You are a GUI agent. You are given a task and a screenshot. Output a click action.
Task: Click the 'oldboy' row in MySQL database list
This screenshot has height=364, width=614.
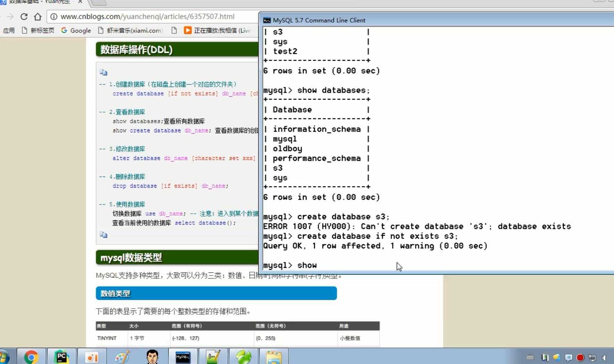click(287, 149)
